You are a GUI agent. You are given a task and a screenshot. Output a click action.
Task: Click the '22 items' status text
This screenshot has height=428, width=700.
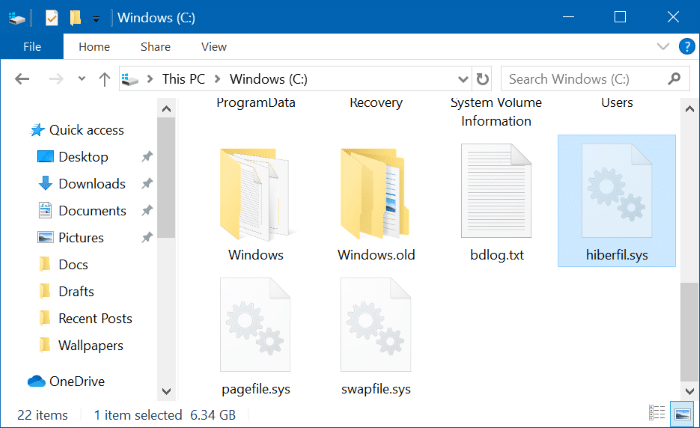click(42, 415)
